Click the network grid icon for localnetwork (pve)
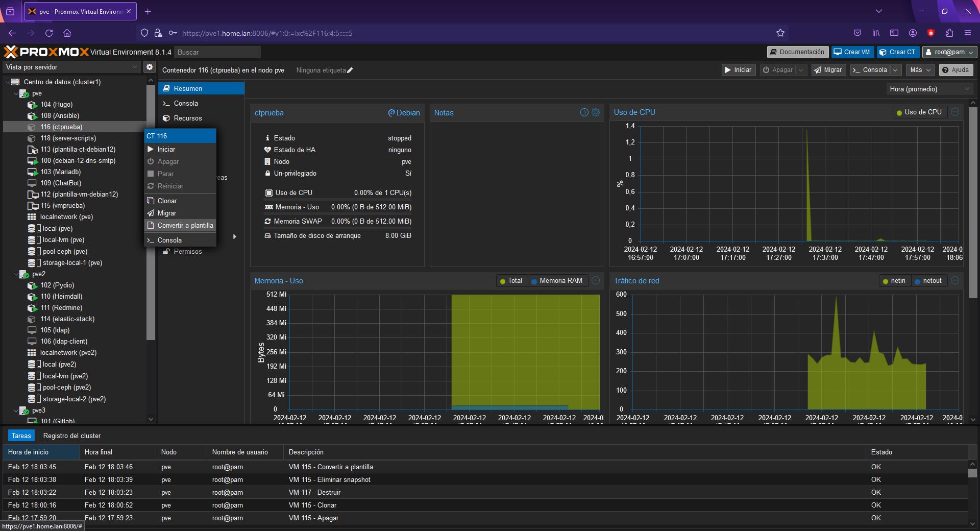The height and width of the screenshot is (531, 980). click(32, 217)
